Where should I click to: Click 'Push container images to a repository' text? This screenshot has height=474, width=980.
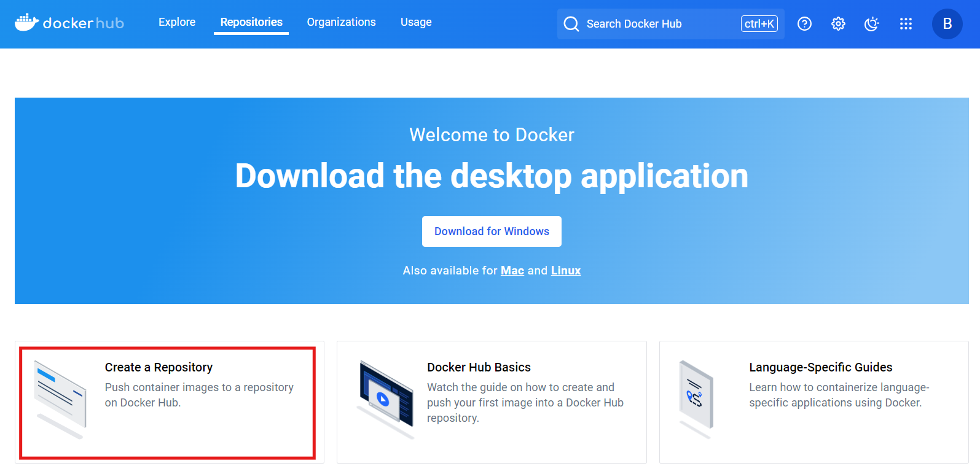pos(199,387)
